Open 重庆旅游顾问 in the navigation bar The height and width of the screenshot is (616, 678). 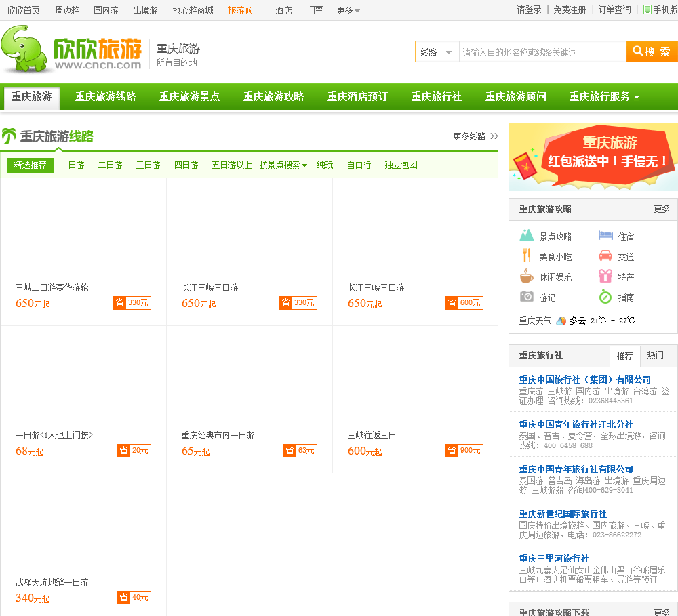[x=515, y=96]
